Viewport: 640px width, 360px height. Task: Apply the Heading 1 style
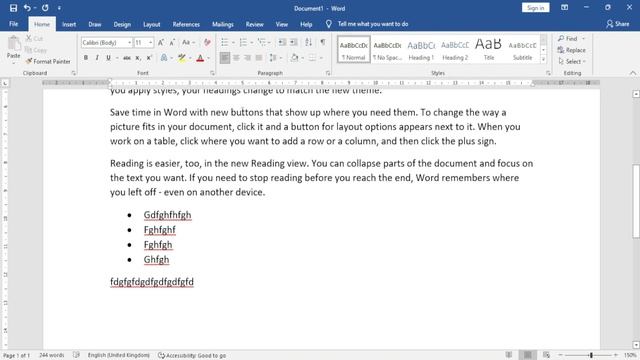[x=421, y=49]
